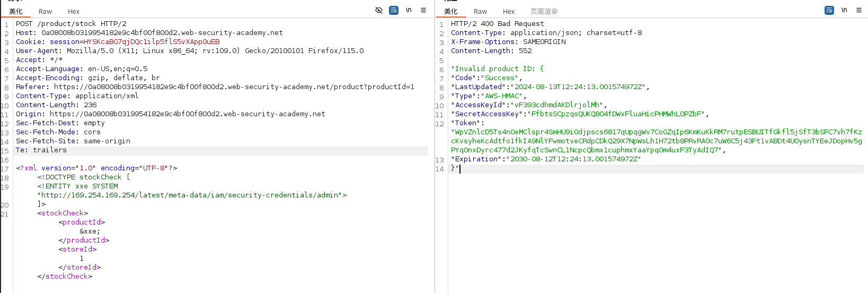The image size is (868, 293).
Task: Click the User-Agent header line
Action: click(x=190, y=50)
